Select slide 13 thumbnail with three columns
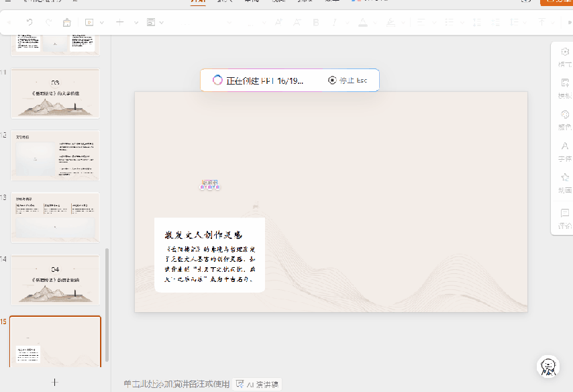Viewport: 573px width, 392px height. pos(55,217)
